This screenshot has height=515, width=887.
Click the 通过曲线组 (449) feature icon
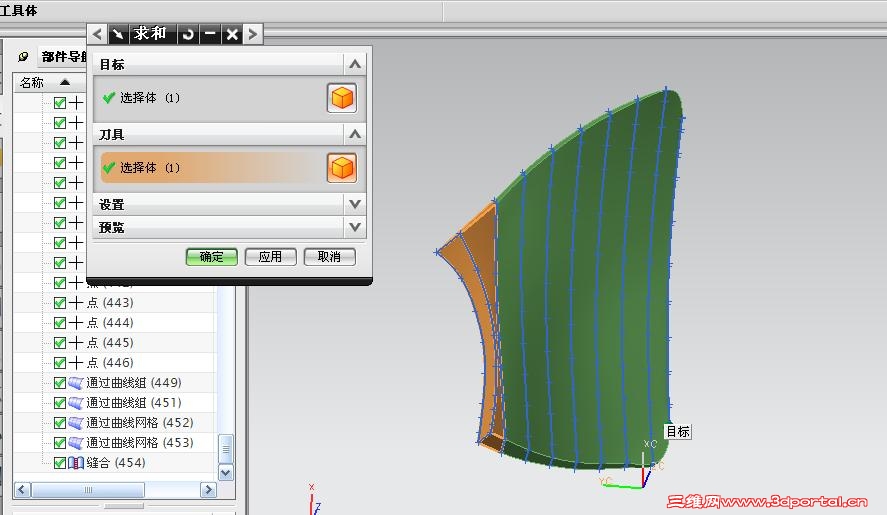click(76, 383)
